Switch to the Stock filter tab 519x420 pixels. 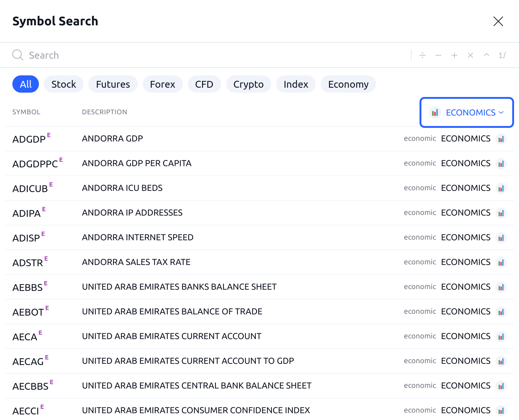click(x=64, y=84)
